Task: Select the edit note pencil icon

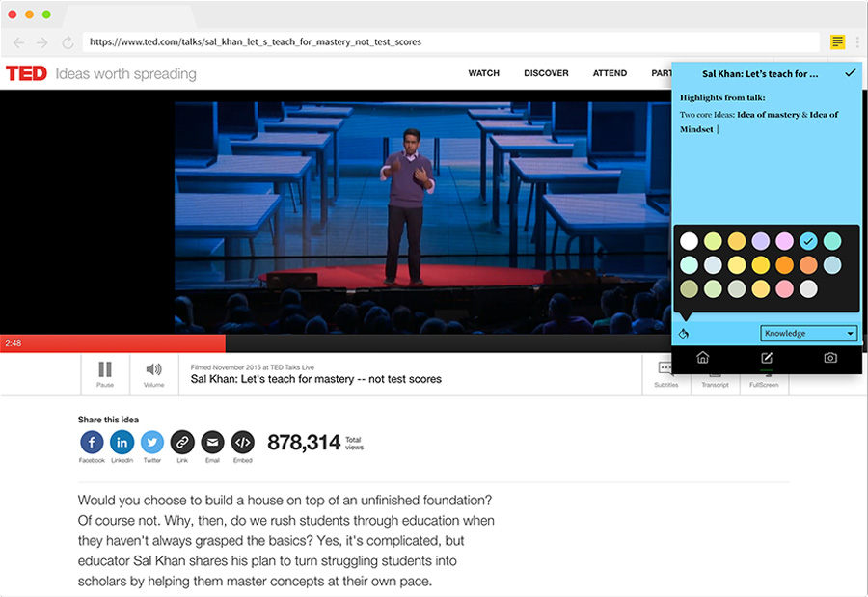Action: point(767,358)
